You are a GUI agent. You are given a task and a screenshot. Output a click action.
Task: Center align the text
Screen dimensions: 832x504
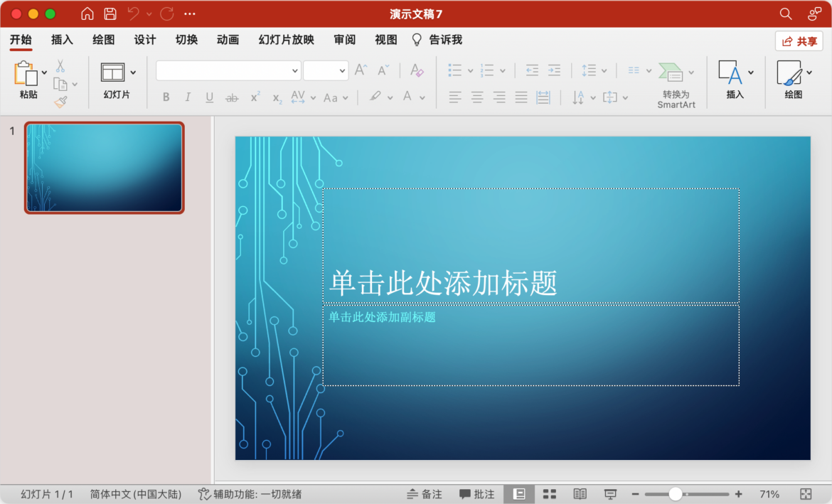coord(477,97)
